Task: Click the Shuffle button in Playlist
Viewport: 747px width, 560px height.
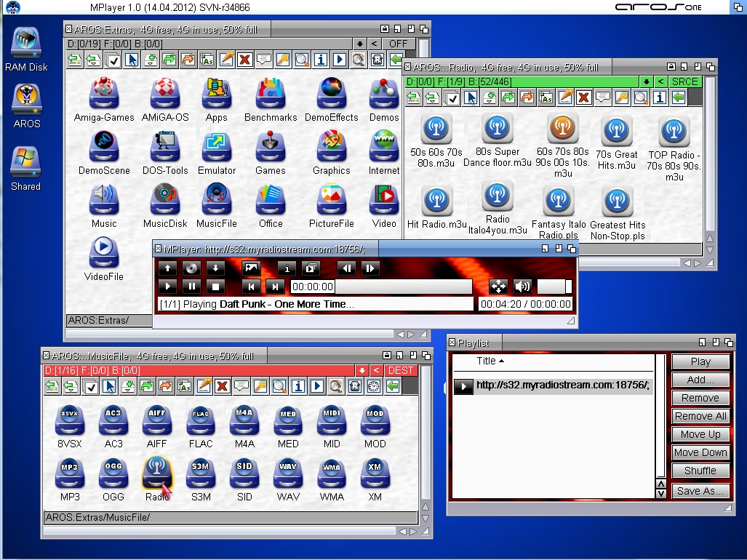Action: [x=700, y=471]
